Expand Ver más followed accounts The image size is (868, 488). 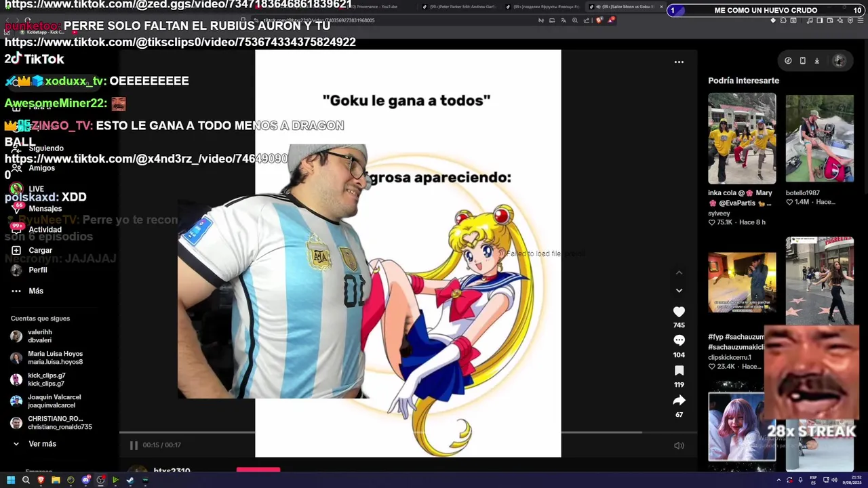point(34,444)
